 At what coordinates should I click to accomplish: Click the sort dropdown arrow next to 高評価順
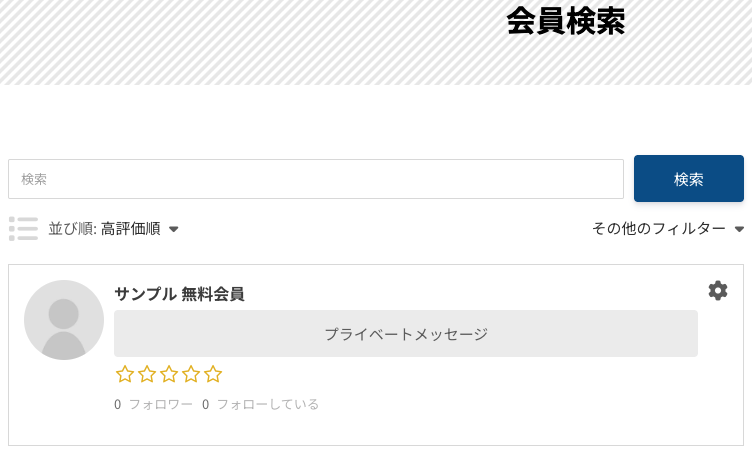pos(173,230)
